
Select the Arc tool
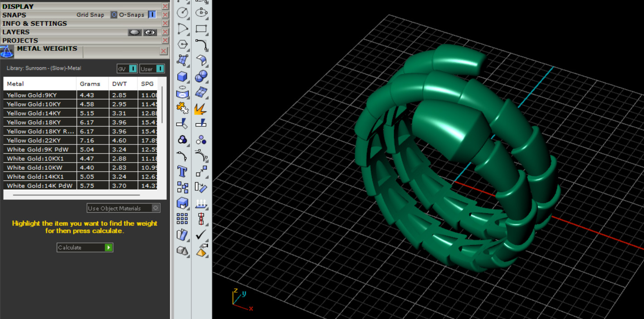(182, 29)
